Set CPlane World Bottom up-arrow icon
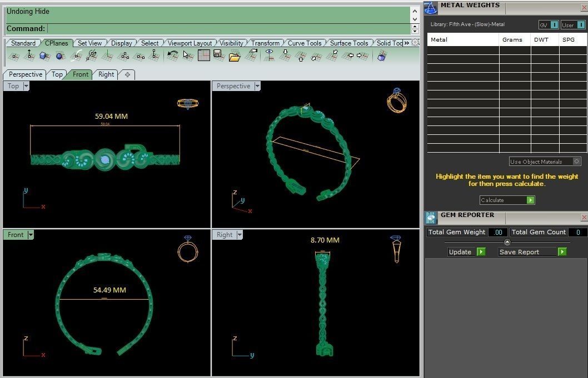 (x=301, y=56)
